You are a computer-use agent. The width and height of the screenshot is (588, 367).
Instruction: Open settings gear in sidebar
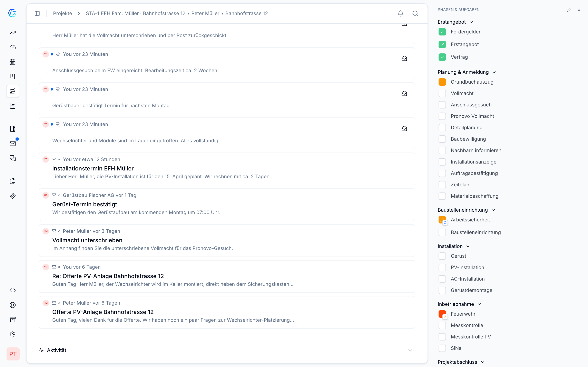click(x=13, y=334)
